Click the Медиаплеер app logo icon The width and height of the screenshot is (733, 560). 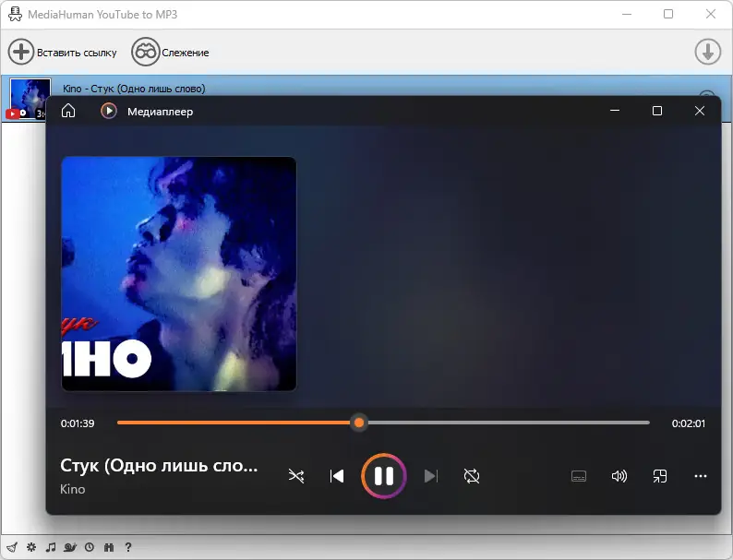coord(108,111)
